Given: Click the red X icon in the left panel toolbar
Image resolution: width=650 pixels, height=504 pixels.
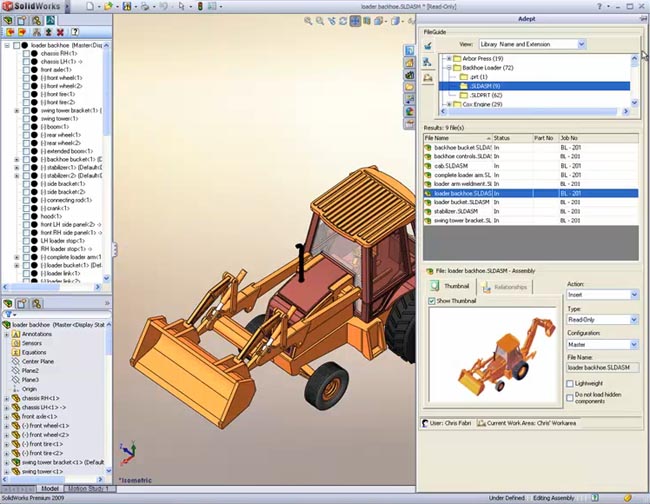Looking at the screenshot, I should point(61,32).
